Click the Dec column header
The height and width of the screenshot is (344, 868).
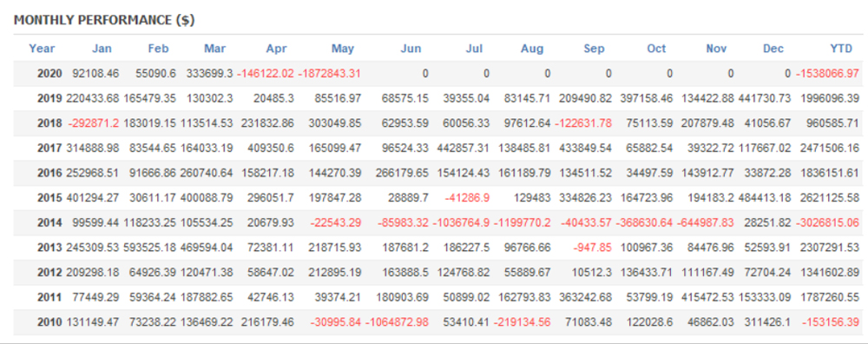(773, 49)
